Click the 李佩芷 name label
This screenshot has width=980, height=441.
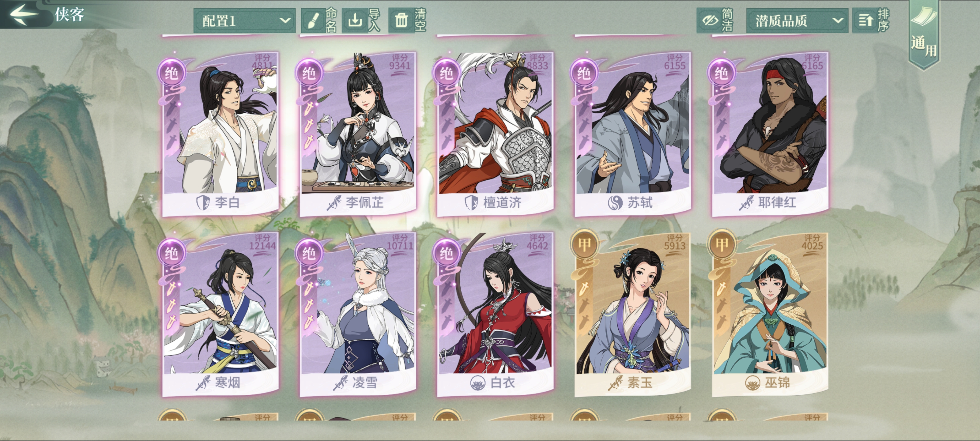pos(364,202)
